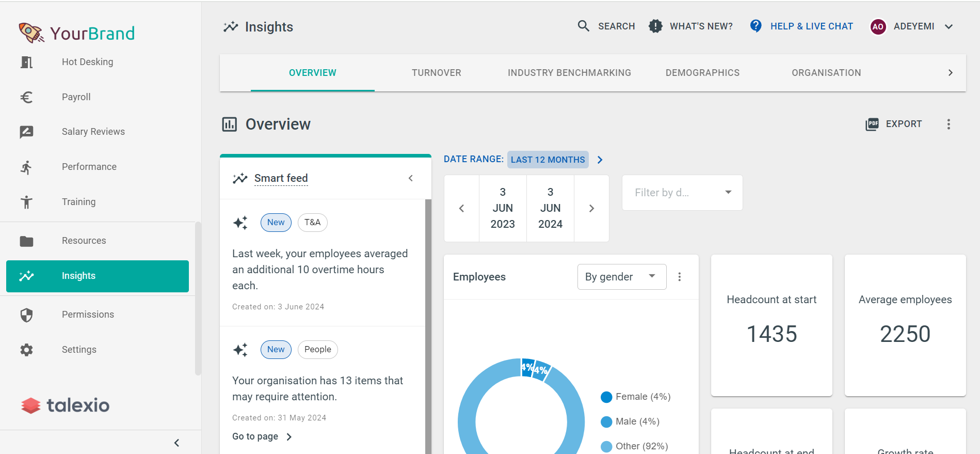
Task: Open the Settings gear icon
Action: (x=26, y=350)
